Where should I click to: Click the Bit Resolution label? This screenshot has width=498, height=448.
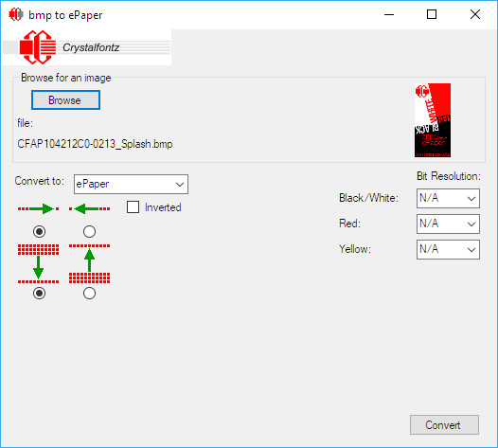pyautogui.click(x=449, y=176)
